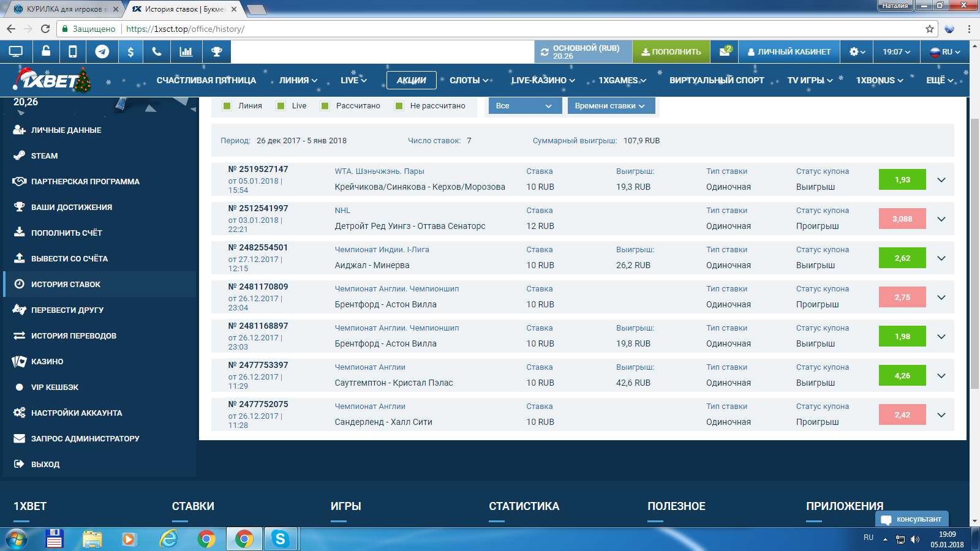Open the ЛИНИЯ menu

click(298, 80)
